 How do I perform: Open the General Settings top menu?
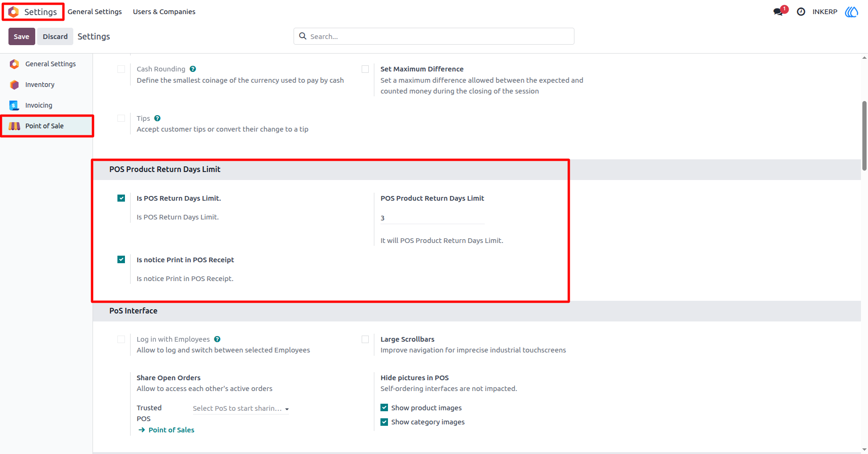point(94,12)
